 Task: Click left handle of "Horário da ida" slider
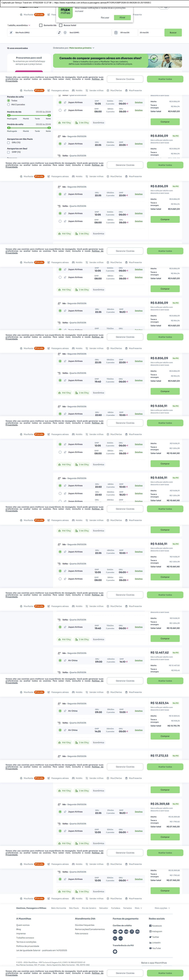[x=9, y=115]
